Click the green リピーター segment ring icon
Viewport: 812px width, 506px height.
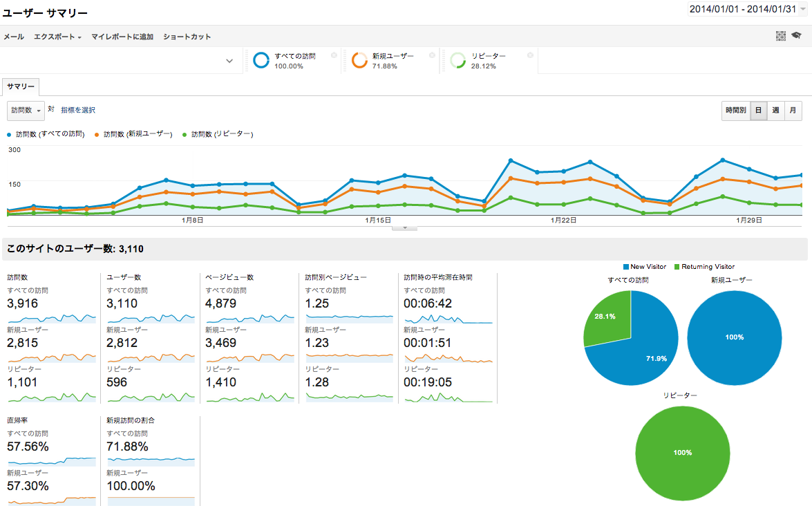[x=457, y=60]
